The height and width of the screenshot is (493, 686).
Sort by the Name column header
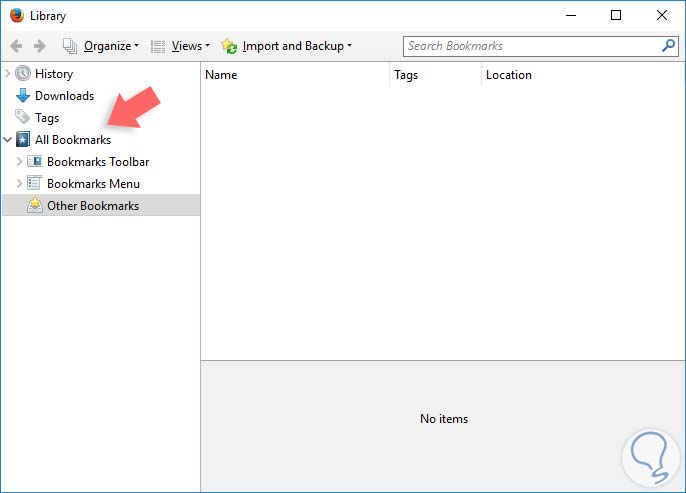point(295,75)
